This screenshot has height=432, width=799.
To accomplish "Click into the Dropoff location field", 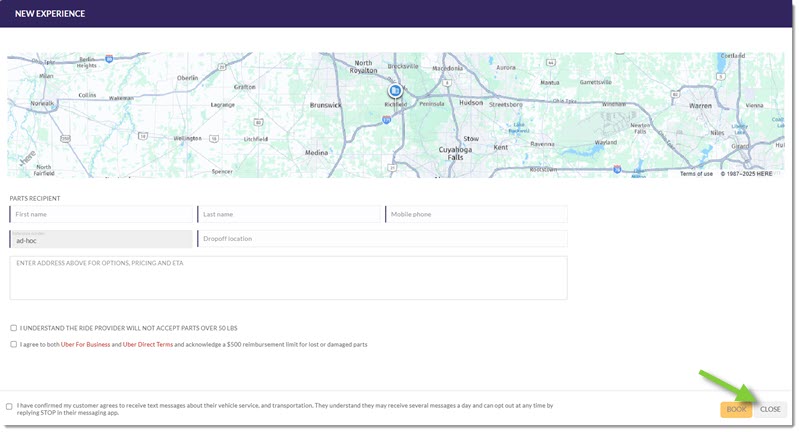I will coord(382,239).
